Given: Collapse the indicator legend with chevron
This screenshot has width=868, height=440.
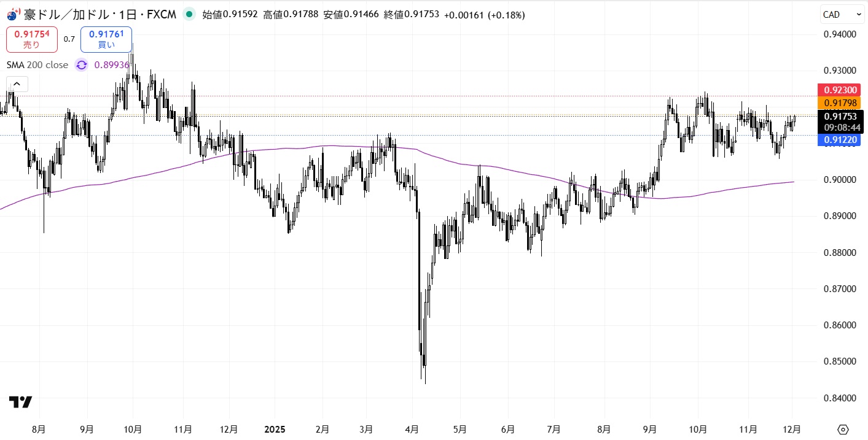Looking at the screenshot, I should tap(17, 84).
